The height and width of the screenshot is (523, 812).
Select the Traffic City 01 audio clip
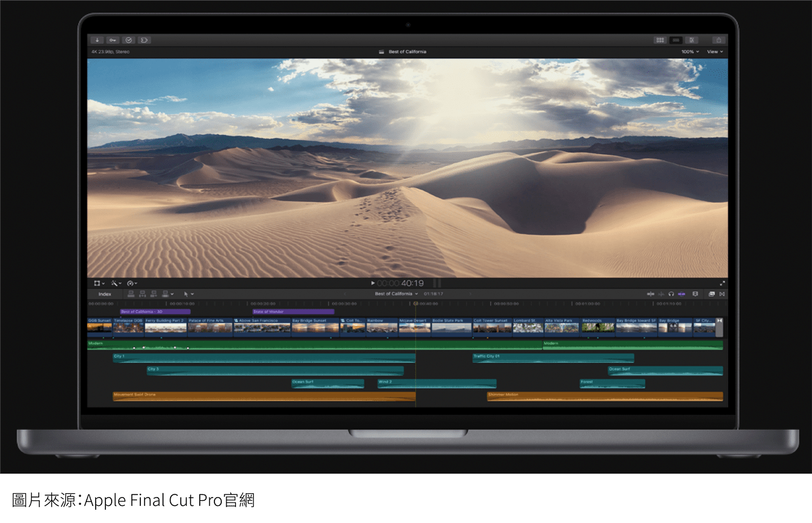pyautogui.click(x=553, y=358)
